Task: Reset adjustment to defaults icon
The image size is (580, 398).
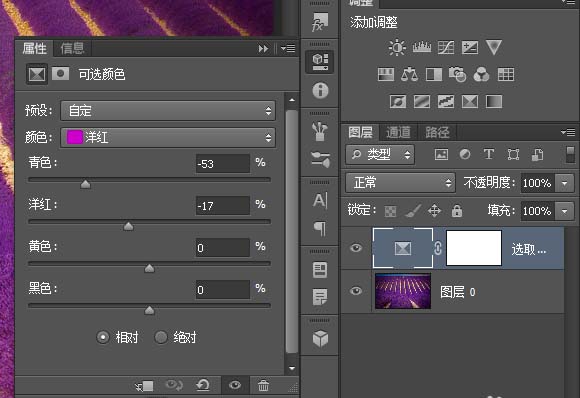Action: tap(203, 385)
